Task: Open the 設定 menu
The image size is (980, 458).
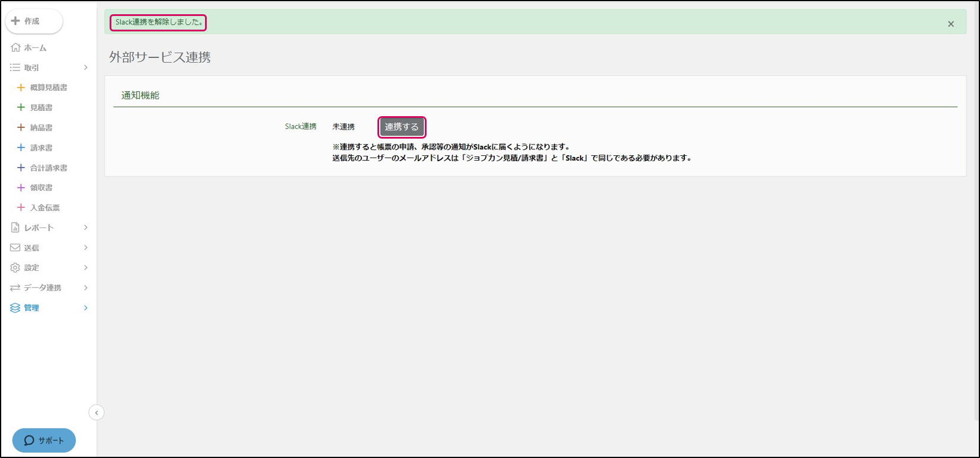Action: 31,268
